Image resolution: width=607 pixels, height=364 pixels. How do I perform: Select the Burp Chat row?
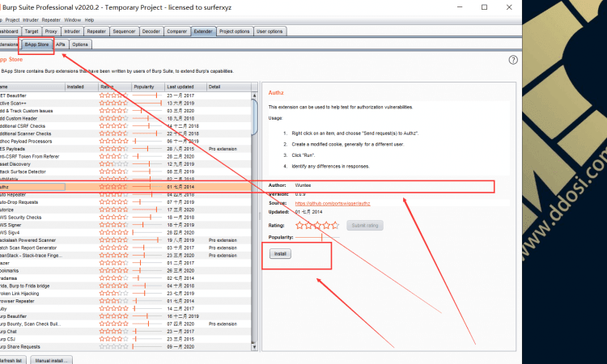(125, 332)
